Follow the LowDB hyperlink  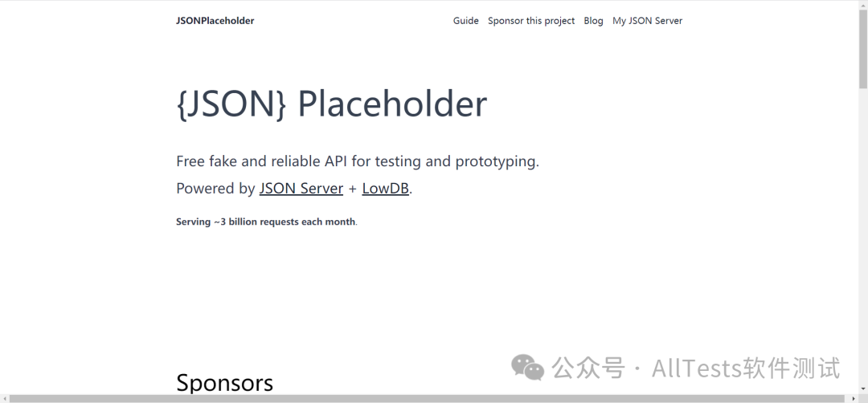(385, 189)
